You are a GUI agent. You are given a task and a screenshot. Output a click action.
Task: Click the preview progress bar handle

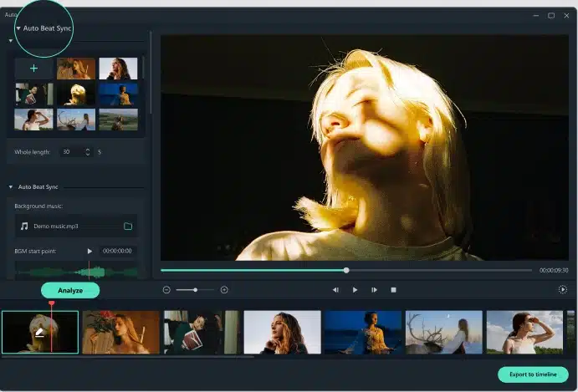pyautogui.click(x=346, y=270)
